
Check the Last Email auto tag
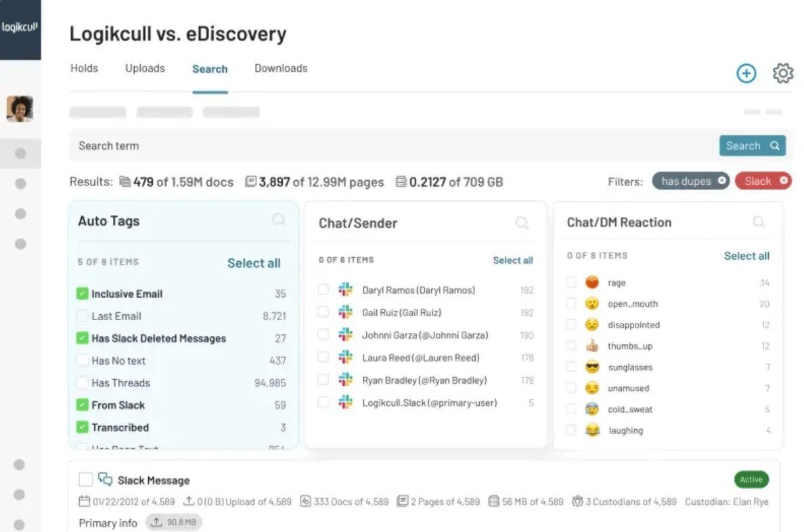82,315
